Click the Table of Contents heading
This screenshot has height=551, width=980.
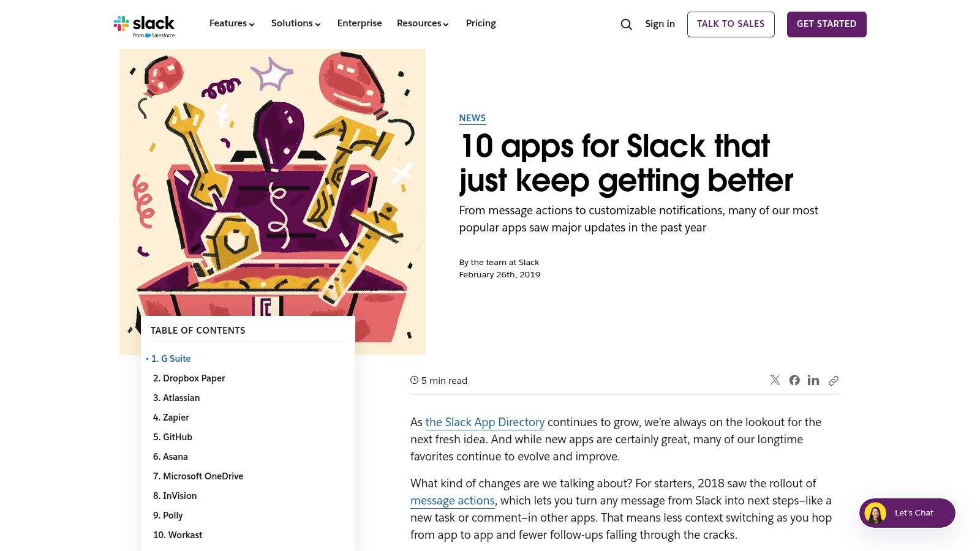(198, 331)
